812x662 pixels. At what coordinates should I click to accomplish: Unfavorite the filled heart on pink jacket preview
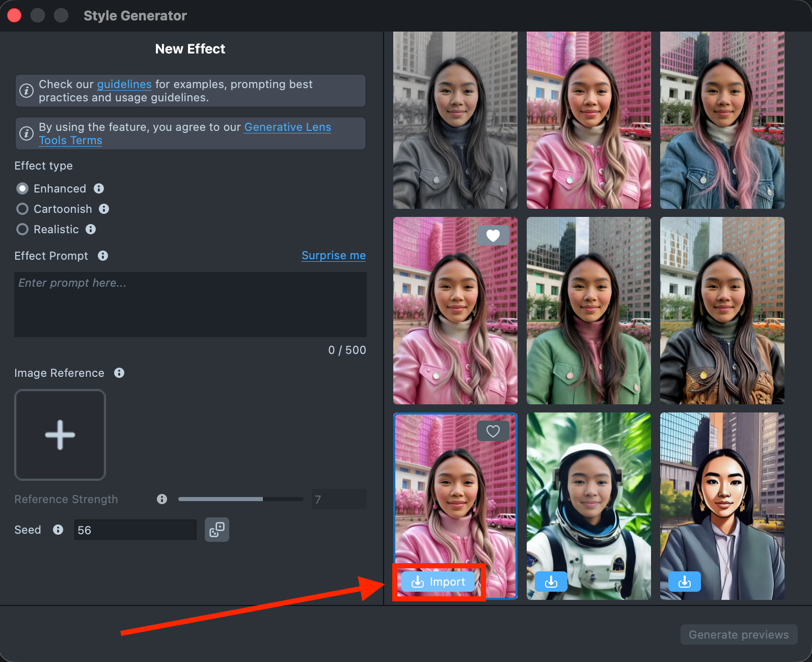point(493,235)
